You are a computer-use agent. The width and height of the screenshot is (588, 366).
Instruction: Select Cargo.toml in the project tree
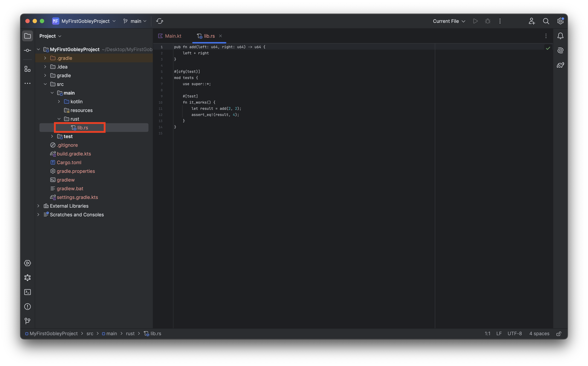point(69,162)
